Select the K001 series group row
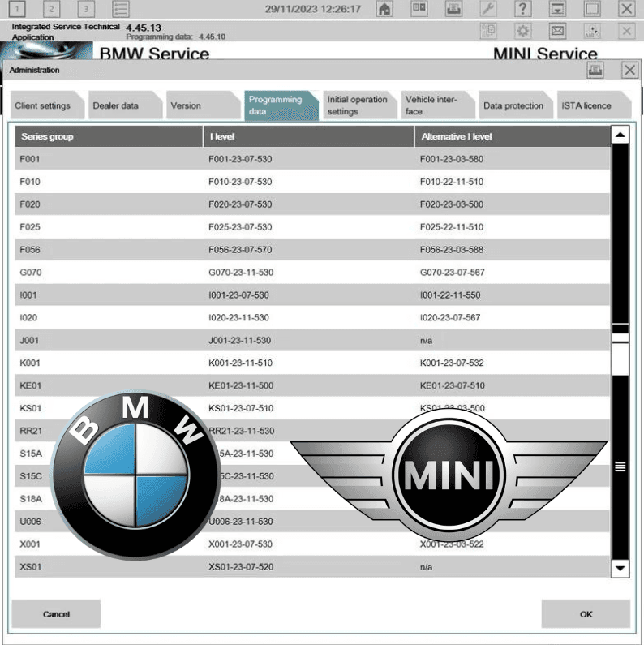 [x=312, y=363]
